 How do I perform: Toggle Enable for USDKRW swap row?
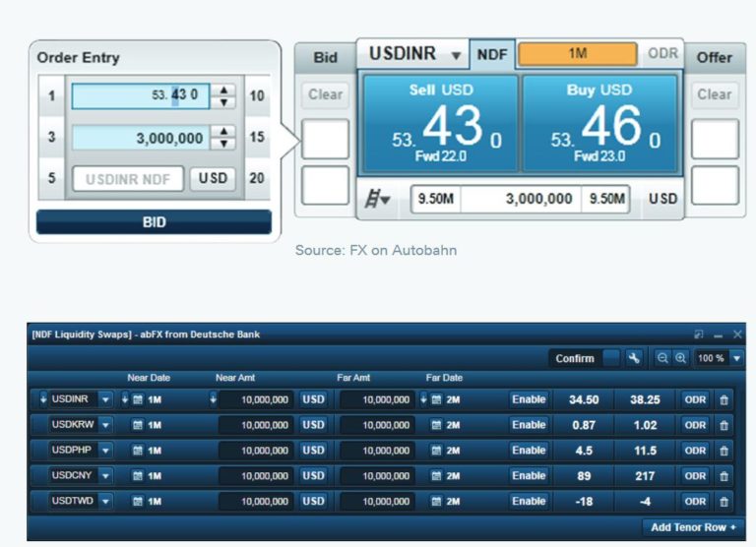tap(529, 425)
